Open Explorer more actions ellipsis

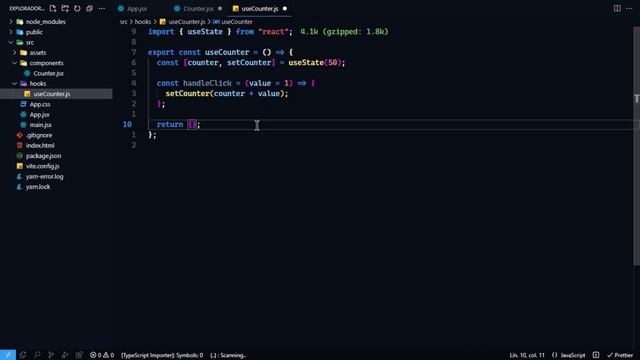[x=102, y=8]
